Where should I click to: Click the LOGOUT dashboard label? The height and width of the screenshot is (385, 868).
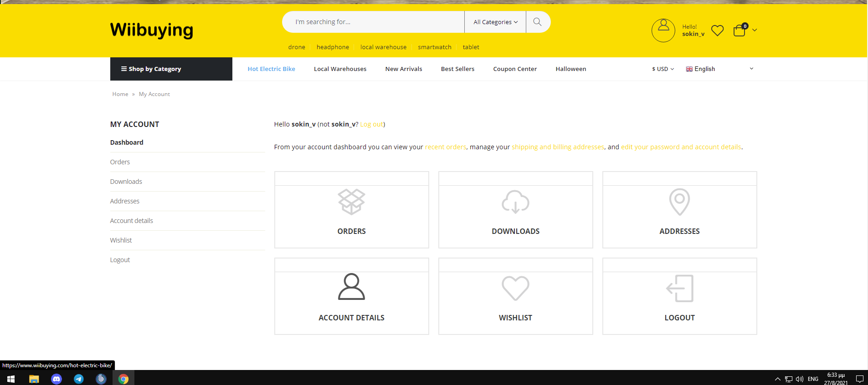tap(679, 318)
